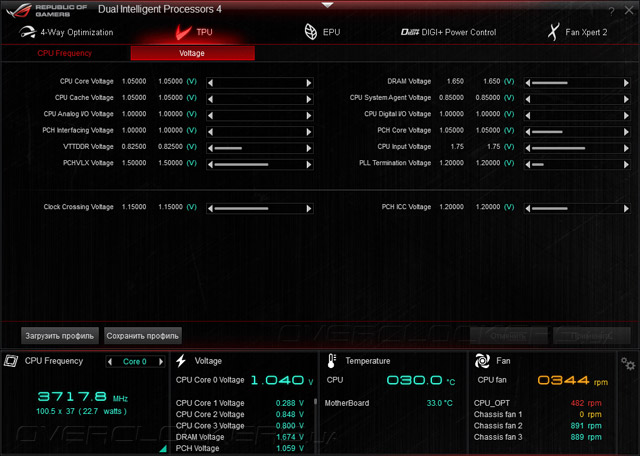Viewport: 640px width, 456px height.
Task: Increase CPU Cache Voltage with right arrow
Action: (309, 99)
